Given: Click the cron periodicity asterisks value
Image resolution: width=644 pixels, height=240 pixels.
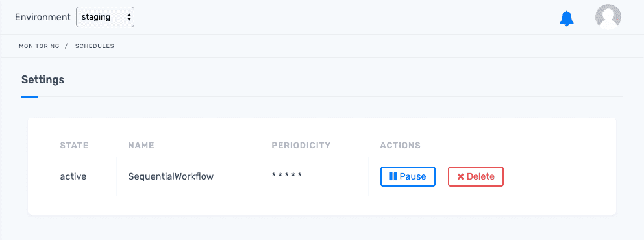Looking at the screenshot, I should [287, 175].
